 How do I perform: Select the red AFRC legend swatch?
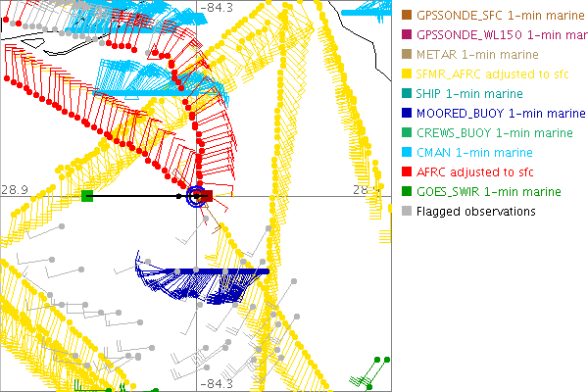coord(407,171)
